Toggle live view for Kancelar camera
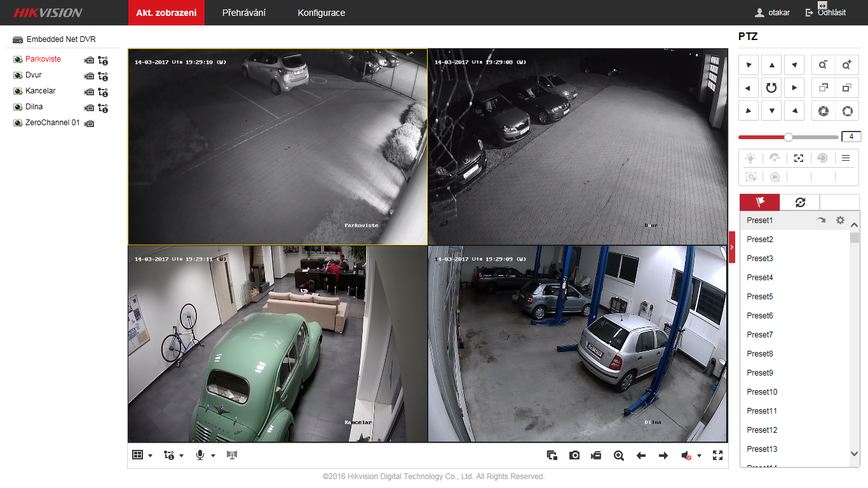The width and height of the screenshot is (868, 488). tap(18, 91)
